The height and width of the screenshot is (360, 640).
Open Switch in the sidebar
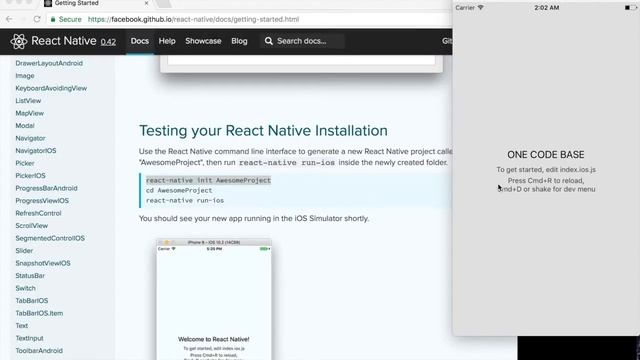pos(25,288)
